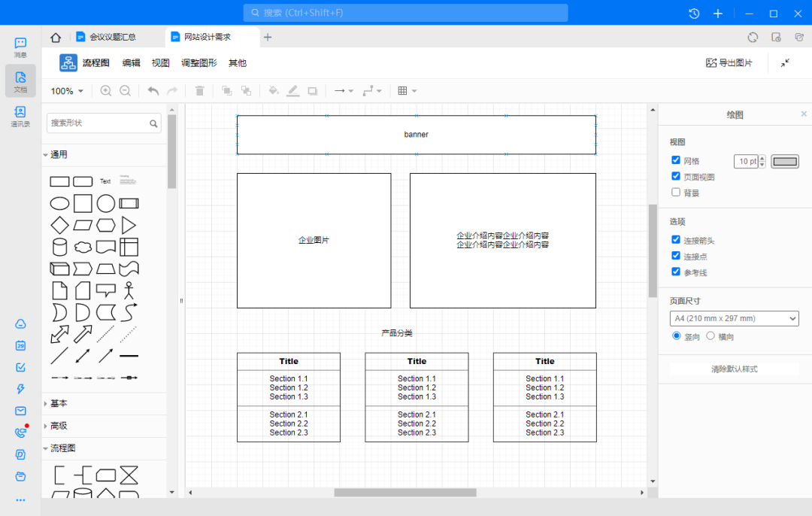Viewport: 812px width, 516px height.
Task: Undo the last action
Action: click(153, 91)
